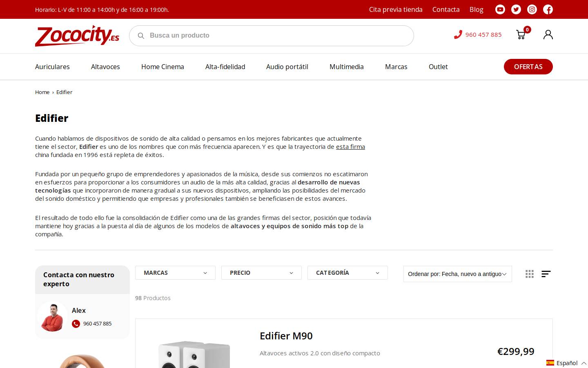588x368 pixels.
Task: Click the €299,99 price
Action: point(516,351)
